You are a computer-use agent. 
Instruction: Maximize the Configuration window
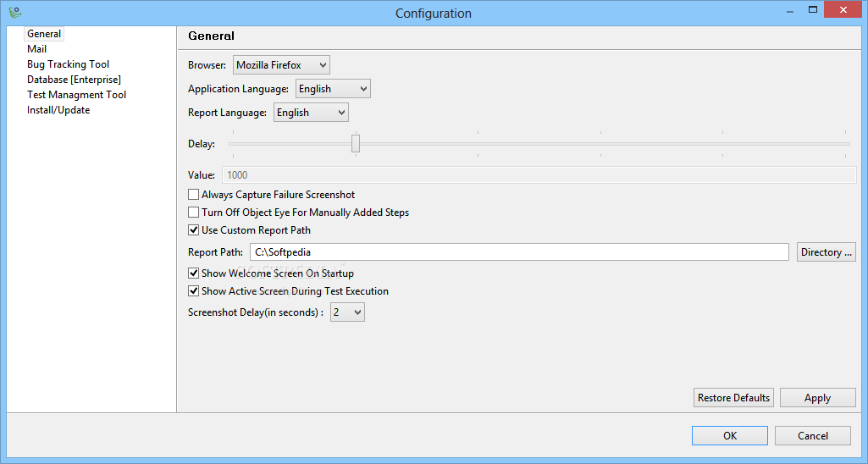(813, 10)
